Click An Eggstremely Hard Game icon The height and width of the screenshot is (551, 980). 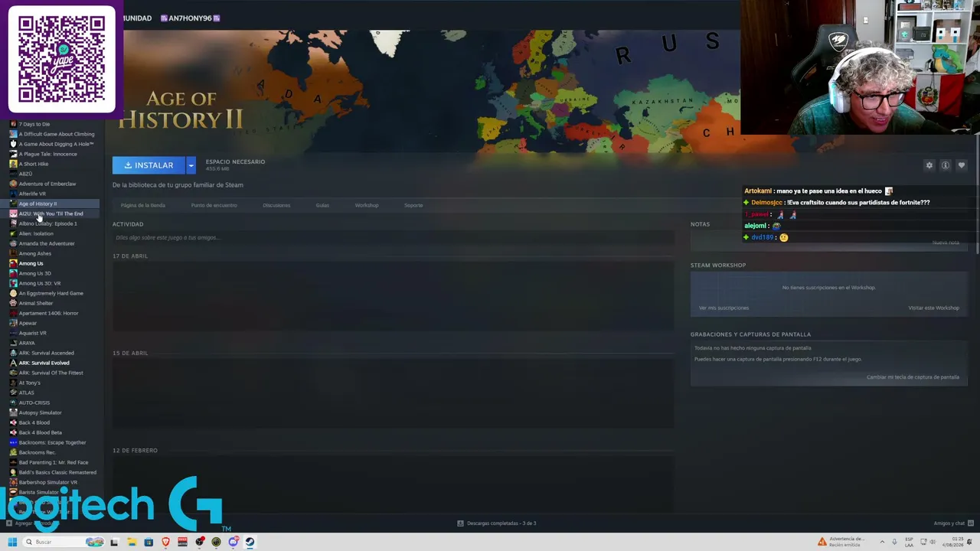(x=13, y=293)
